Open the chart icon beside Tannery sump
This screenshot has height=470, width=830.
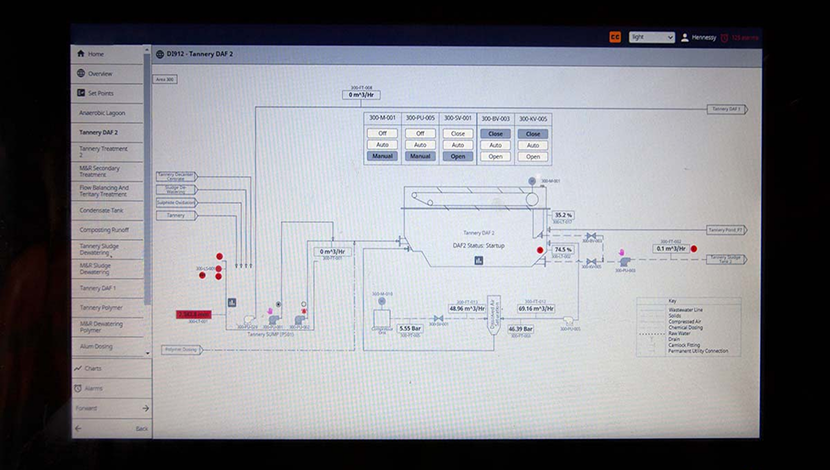pyautogui.click(x=232, y=302)
